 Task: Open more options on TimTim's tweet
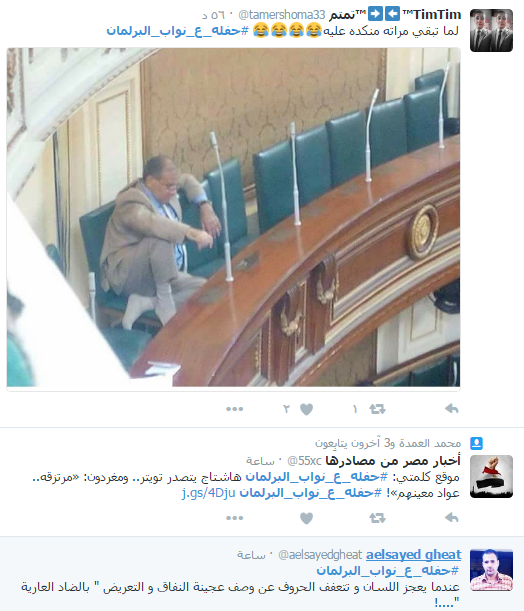point(235,409)
